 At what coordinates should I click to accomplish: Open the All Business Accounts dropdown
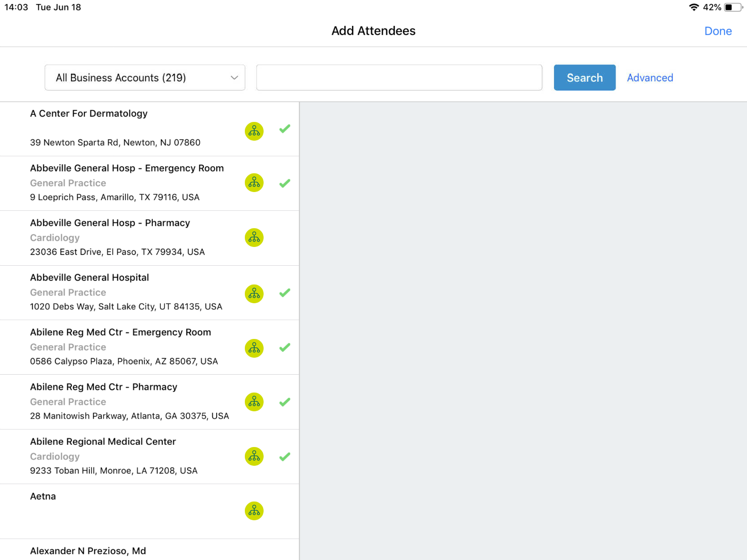(x=144, y=78)
